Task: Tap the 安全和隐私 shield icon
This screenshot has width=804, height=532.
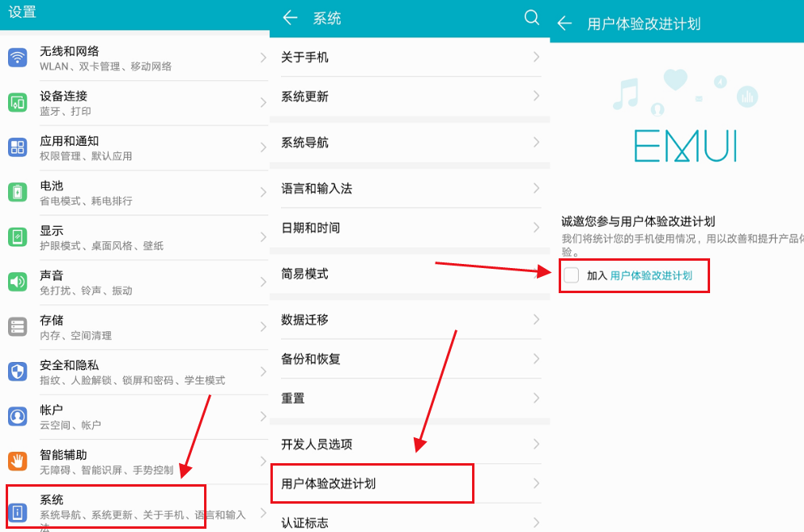Action: (x=18, y=372)
